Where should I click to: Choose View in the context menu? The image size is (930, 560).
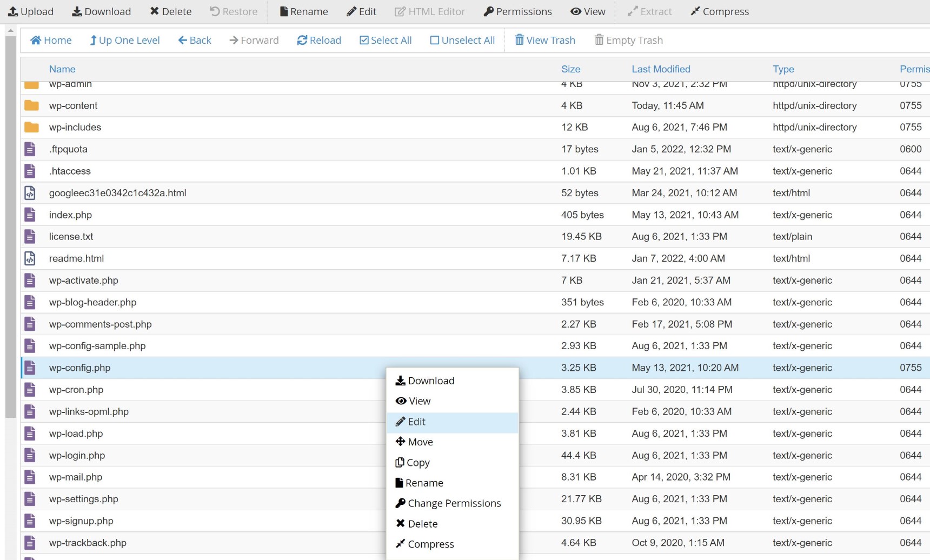(453, 401)
